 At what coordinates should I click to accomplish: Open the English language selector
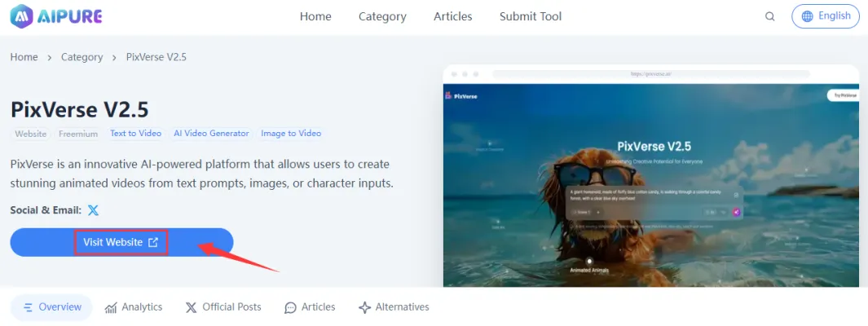click(825, 16)
